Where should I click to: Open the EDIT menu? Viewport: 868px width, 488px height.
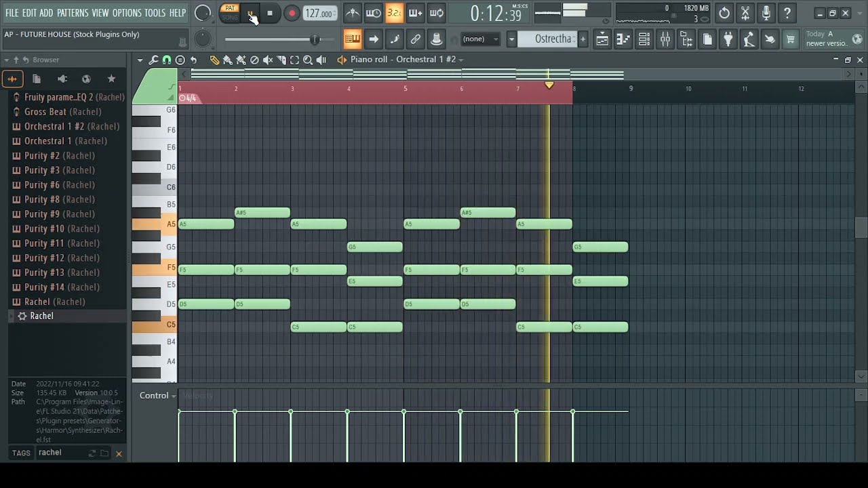[x=29, y=13]
